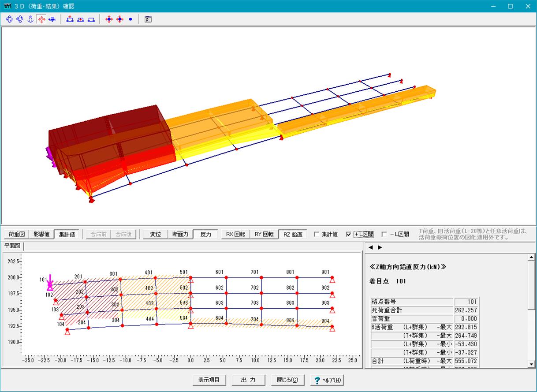Select the red four-arrow pan tool

(41, 19)
